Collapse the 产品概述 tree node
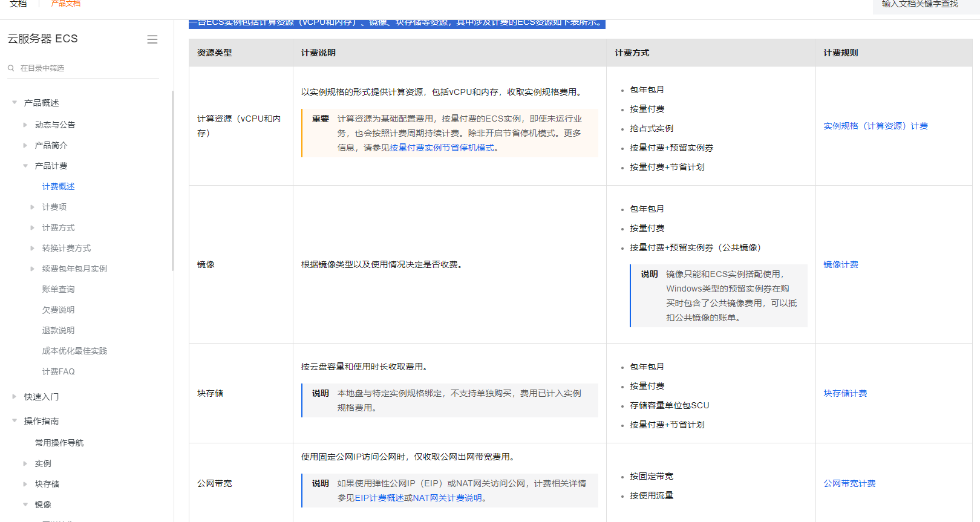 coord(15,103)
